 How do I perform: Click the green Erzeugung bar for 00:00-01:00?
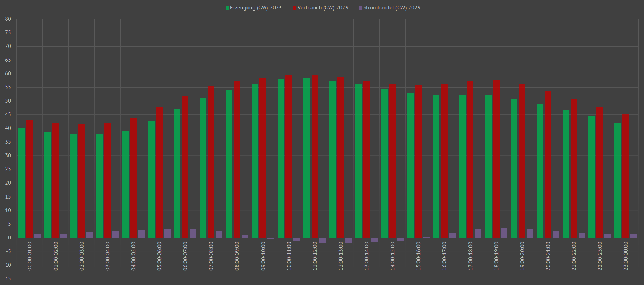pyautogui.click(x=22, y=183)
